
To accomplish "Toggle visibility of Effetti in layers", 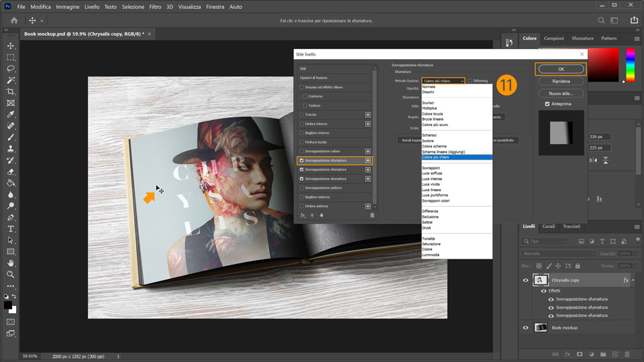I will click(x=544, y=290).
